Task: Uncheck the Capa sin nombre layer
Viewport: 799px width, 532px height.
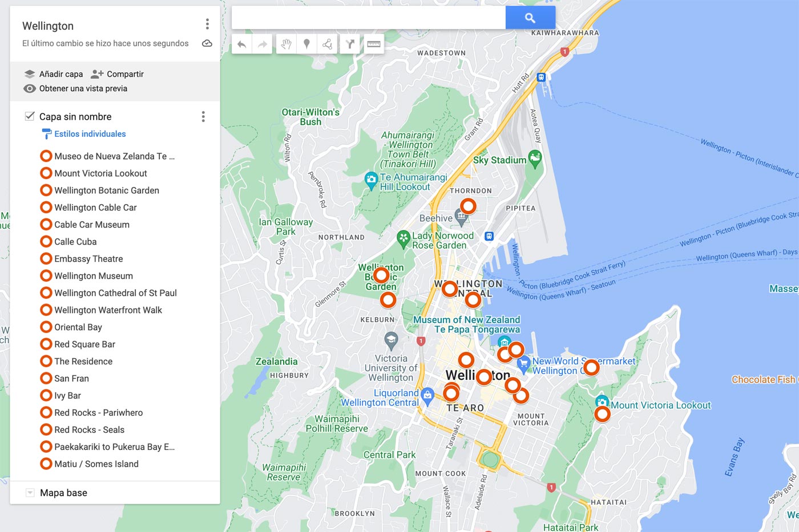Action: (29, 116)
